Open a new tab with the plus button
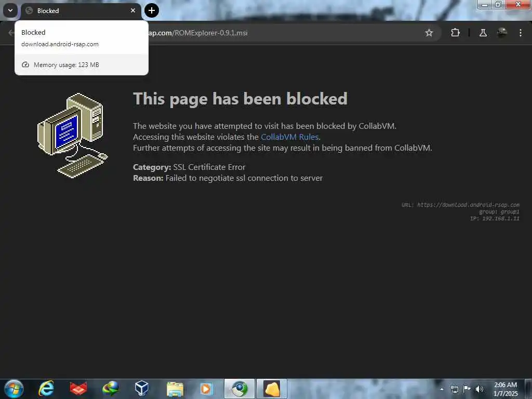Image resolution: width=532 pixels, height=399 pixels. [x=152, y=10]
